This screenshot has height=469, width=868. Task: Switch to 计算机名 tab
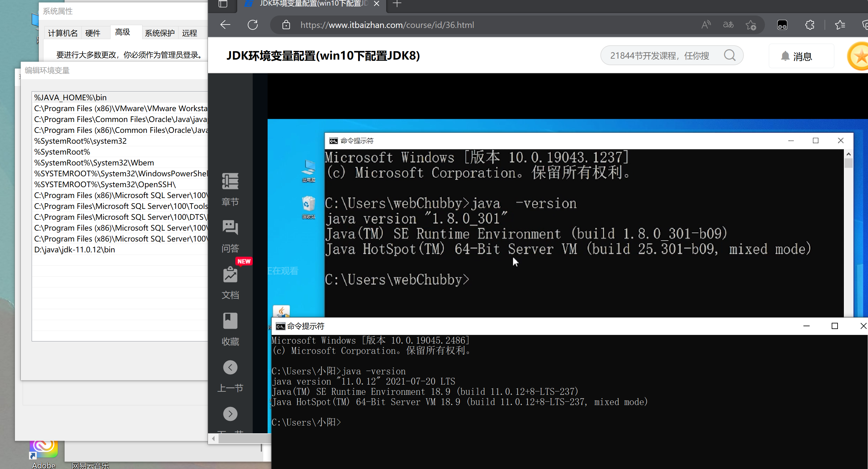pyautogui.click(x=63, y=33)
